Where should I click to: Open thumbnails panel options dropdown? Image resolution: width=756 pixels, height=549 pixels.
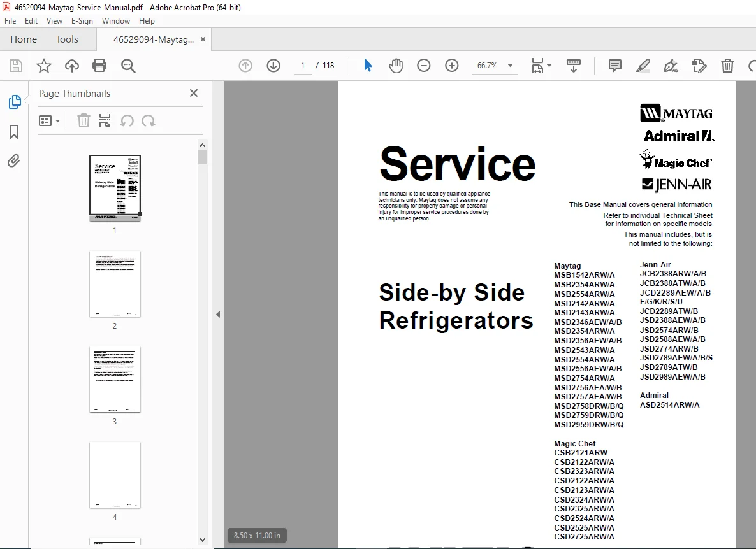point(49,121)
